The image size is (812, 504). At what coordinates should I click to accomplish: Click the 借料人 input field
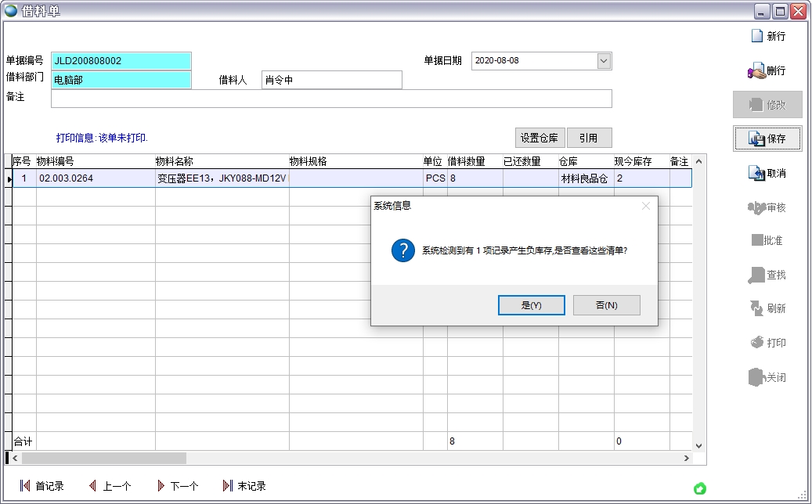point(331,80)
